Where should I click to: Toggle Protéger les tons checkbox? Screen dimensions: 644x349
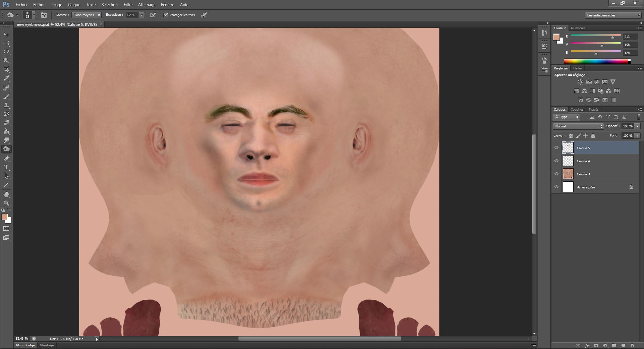coord(166,15)
